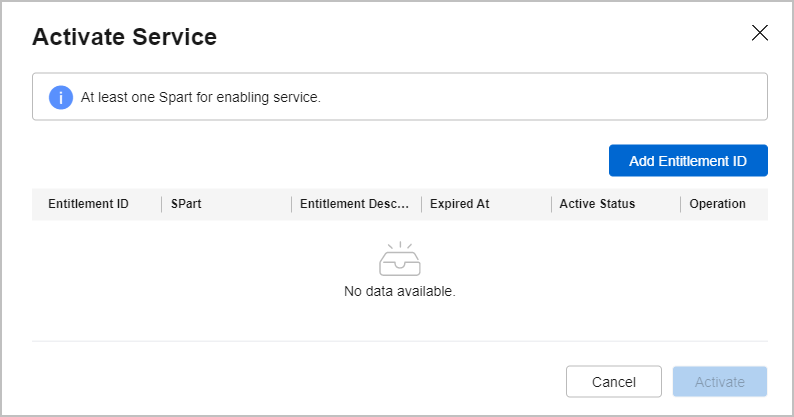Cancel the service activation

click(x=614, y=382)
